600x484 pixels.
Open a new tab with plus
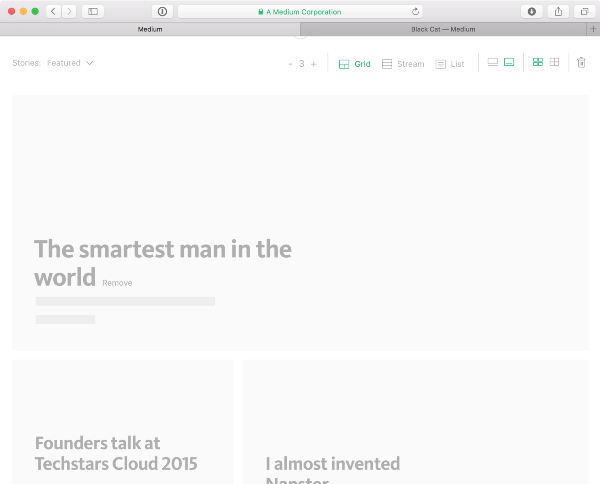click(593, 30)
